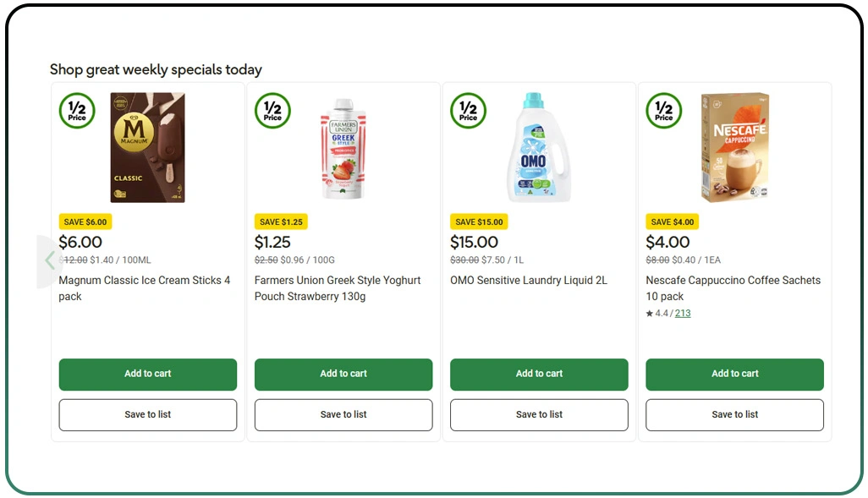Click the 1/2 Price badge on OMO laundry liquid
This screenshot has height=498, width=868.
tap(468, 111)
